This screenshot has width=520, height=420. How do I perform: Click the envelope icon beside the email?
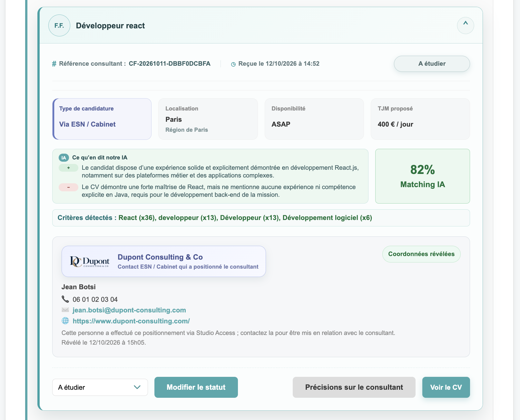pos(65,310)
